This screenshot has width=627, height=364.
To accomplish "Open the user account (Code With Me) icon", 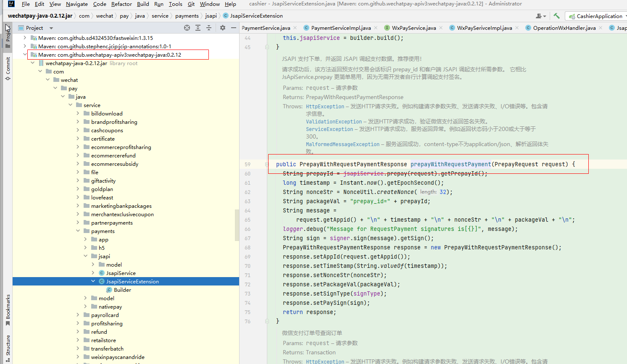I will [x=541, y=16].
